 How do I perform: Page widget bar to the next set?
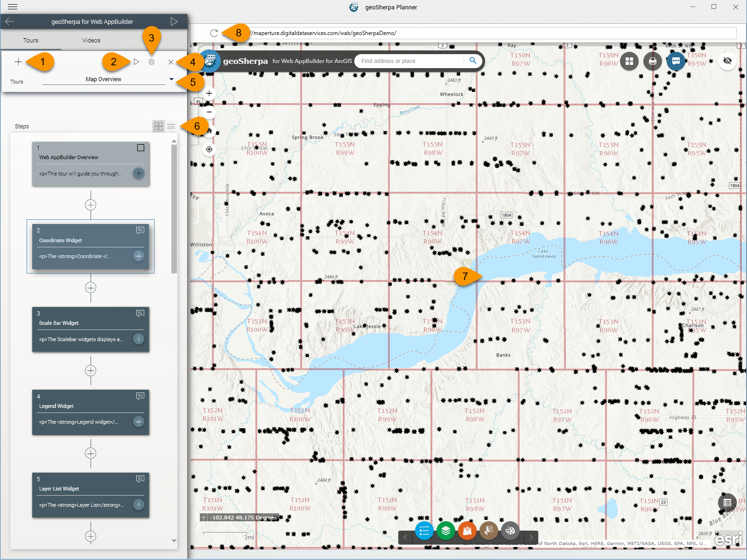pyautogui.click(x=531, y=537)
